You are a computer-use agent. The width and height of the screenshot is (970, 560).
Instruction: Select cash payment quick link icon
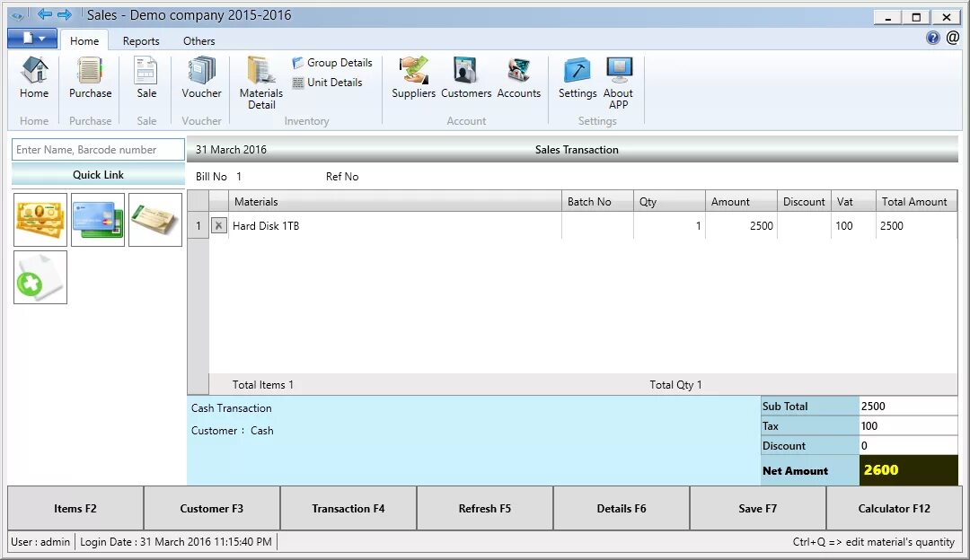40,220
